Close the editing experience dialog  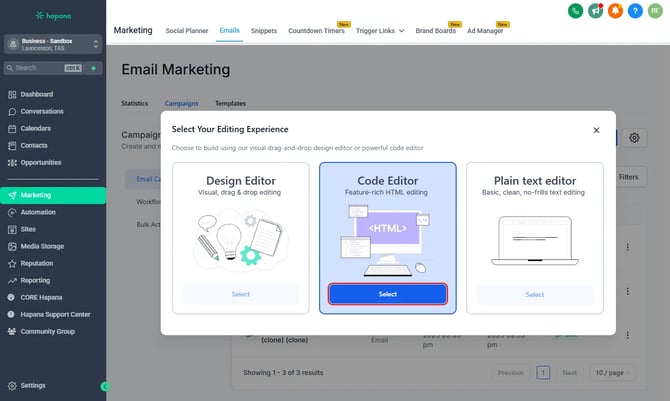click(x=597, y=129)
